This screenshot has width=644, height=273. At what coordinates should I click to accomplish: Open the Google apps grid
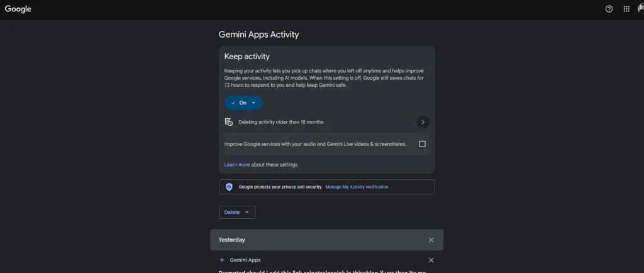[626, 9]
